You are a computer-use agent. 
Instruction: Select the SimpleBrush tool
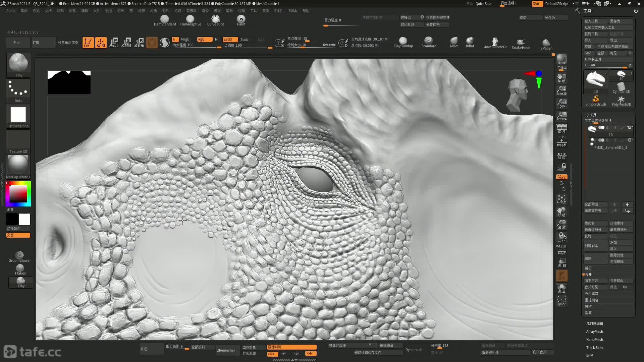point(596,101)
